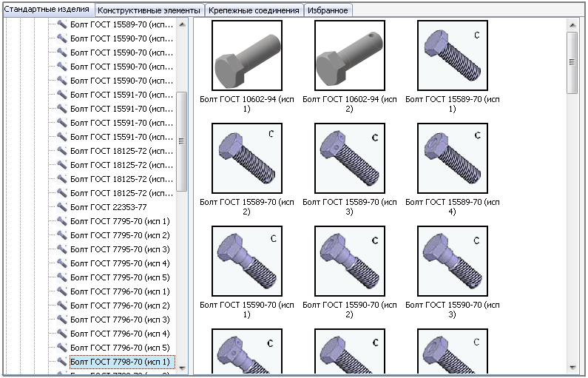Switch to the Стандартные изделия tab
The height and width of the screenshot is (378, 588).
[x=47, y=10]
